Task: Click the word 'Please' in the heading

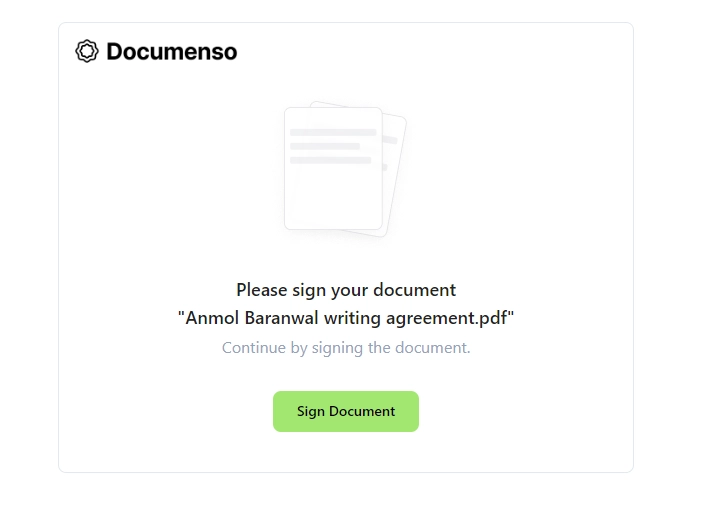Action: 262,290
